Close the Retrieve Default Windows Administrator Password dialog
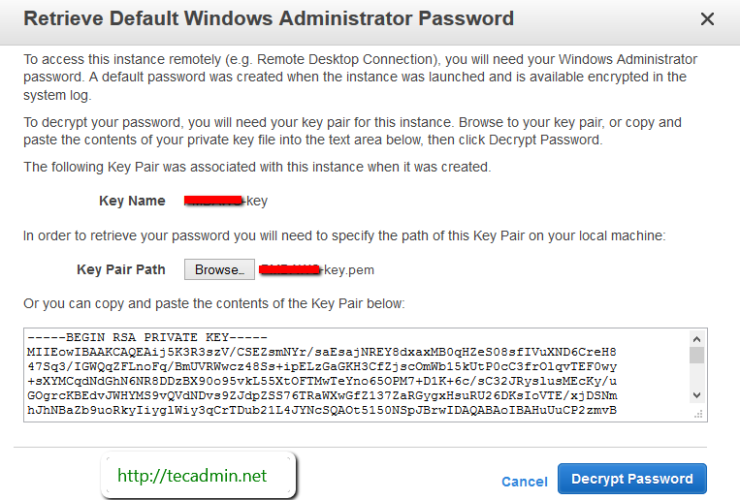This screenshot has width=740, height=500. [707, 19]
